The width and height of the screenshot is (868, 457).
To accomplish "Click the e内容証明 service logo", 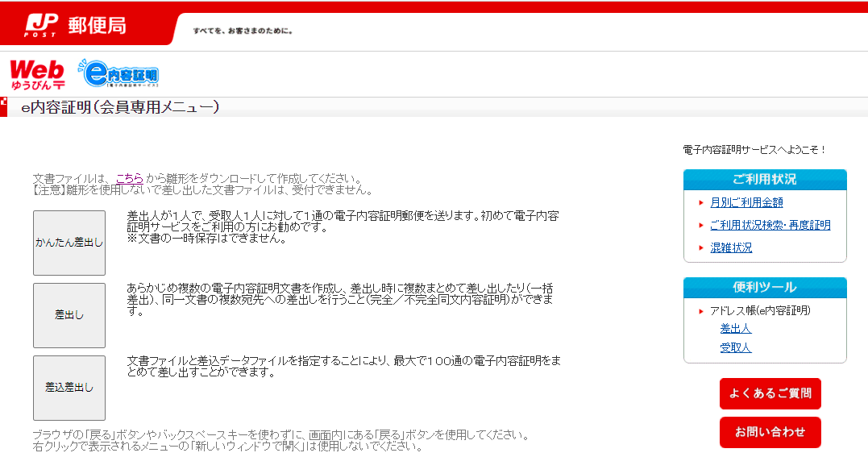I will pyautogui.click(x=119, y=74).
